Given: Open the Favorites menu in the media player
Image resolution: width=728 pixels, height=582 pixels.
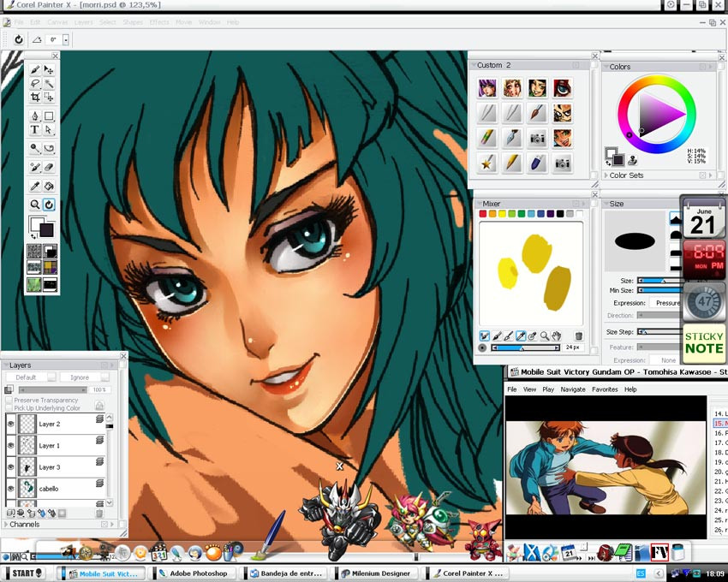Looking at the screenshot, I should [605, 389].
